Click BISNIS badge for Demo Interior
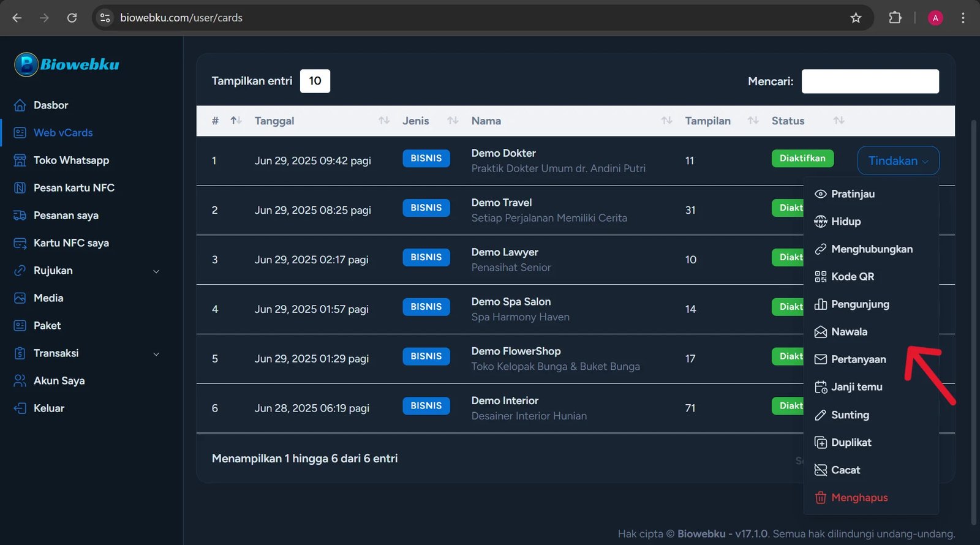The image size is (980, 545). coord(426,405)
